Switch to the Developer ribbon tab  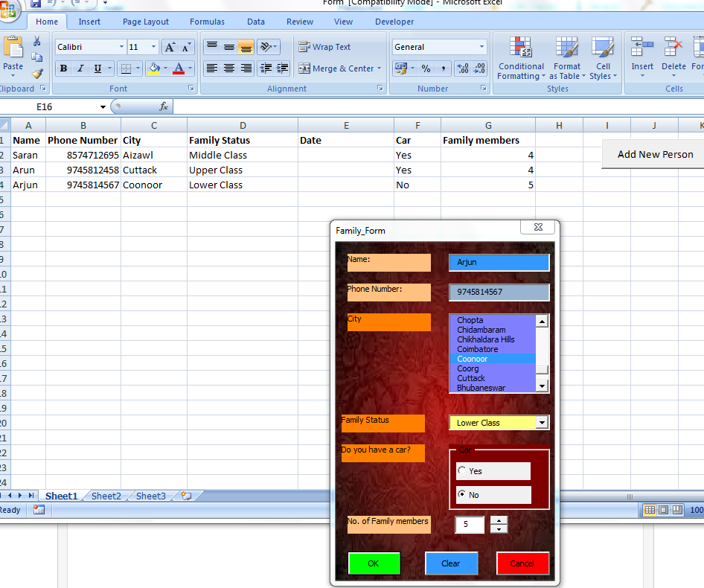point(394,22)
